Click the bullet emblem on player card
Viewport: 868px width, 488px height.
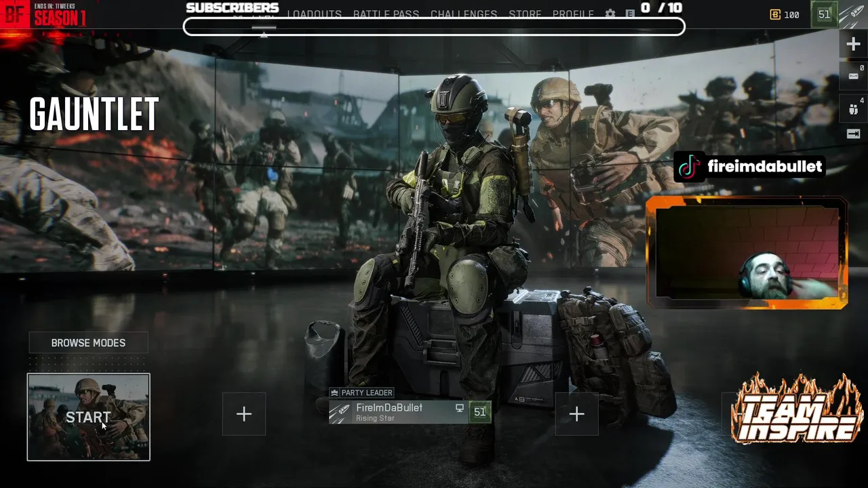click(340, 412)
